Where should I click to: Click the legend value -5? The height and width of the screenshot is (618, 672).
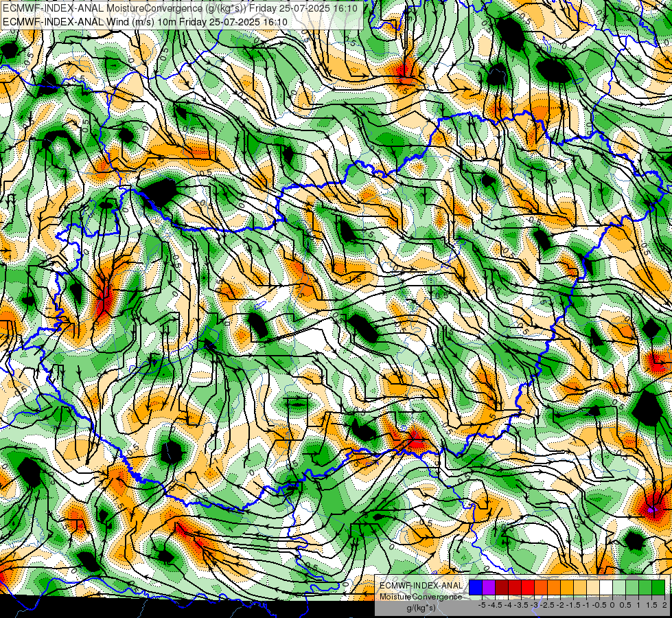(482, 605)
